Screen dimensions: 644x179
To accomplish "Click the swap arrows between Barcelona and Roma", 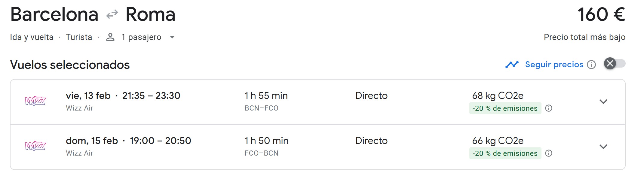I will [x=112, y=14].
